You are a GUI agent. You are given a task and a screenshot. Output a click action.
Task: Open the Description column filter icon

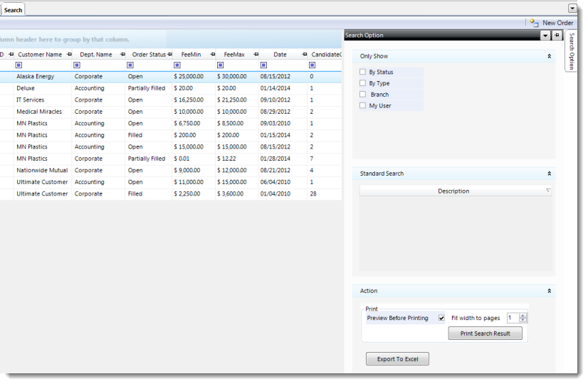point(548,191)
